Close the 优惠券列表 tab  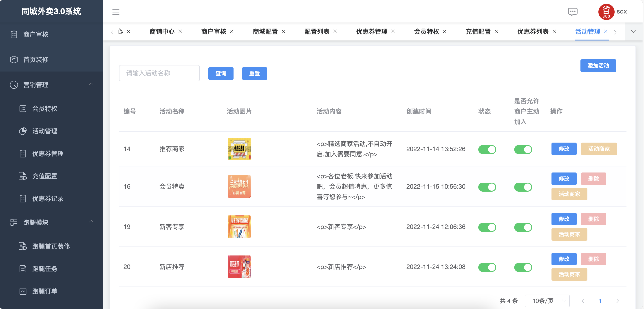click(x=554, y=31)
